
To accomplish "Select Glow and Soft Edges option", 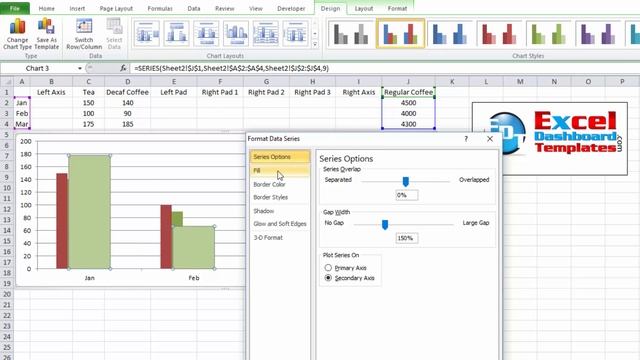I will 280,224.
